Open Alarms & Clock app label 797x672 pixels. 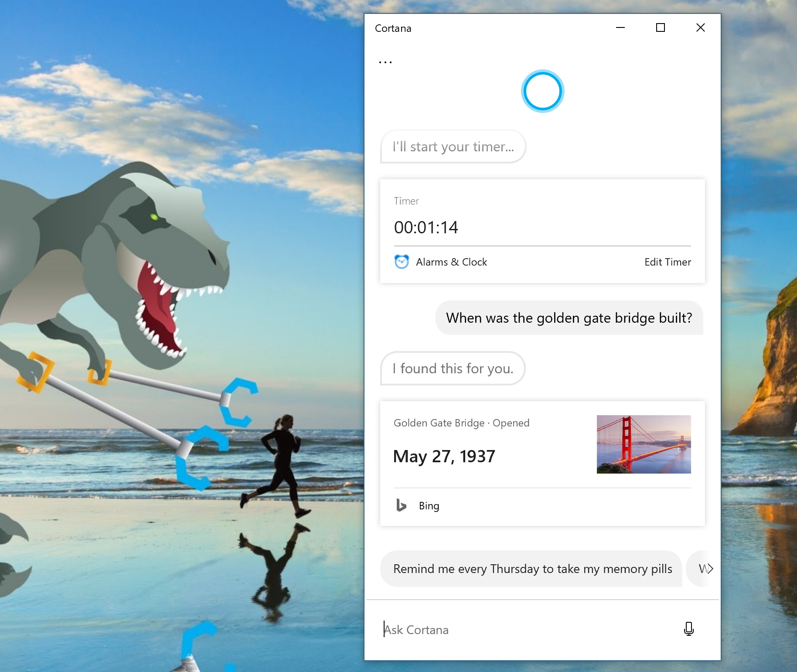click(x=452, y=262)
